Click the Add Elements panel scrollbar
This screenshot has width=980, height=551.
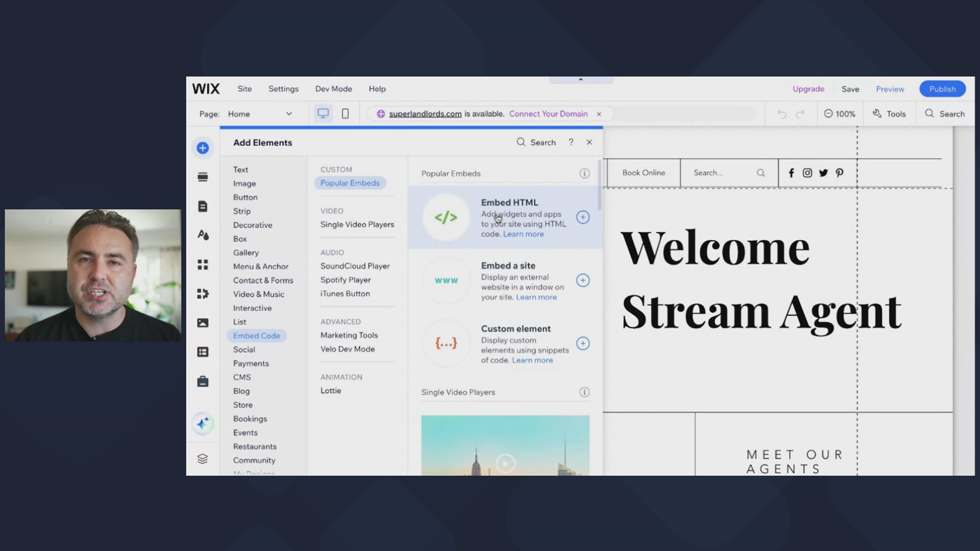coord(600,184)
